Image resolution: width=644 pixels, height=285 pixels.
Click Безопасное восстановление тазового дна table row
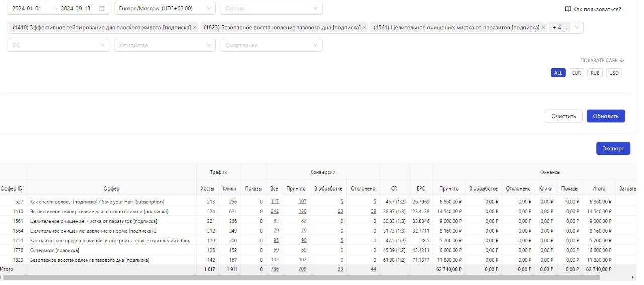[318, 260]
